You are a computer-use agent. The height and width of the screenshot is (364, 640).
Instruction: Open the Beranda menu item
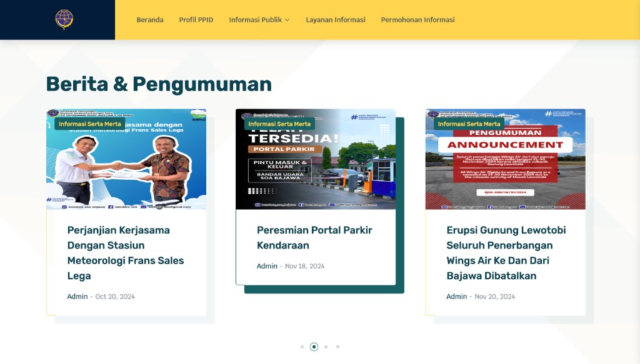pos(150,19)
